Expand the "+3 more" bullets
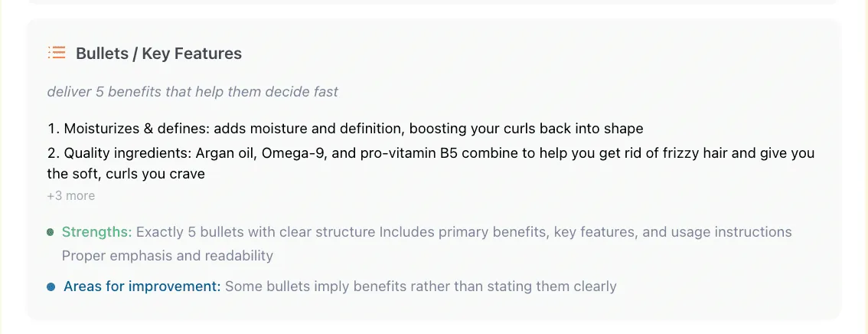The width and height of the screenshot is (868, 334). pos(71,195)
